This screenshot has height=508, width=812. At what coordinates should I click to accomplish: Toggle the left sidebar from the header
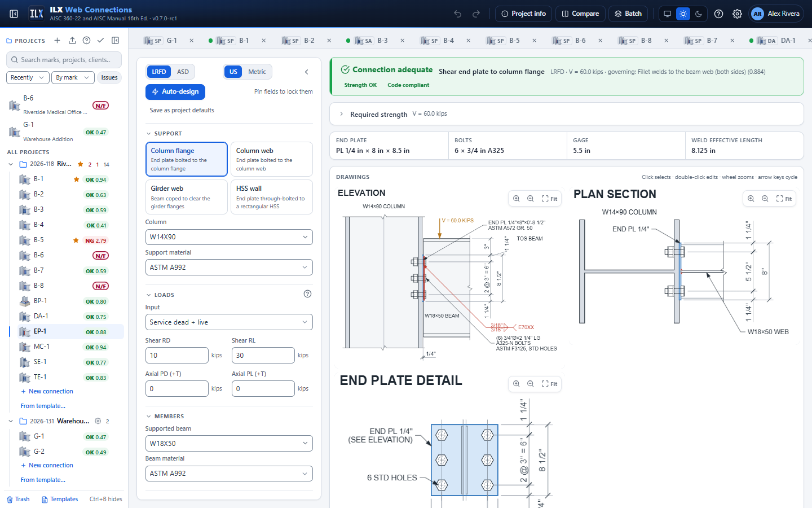pyautogui.click(x=14, y=14)
